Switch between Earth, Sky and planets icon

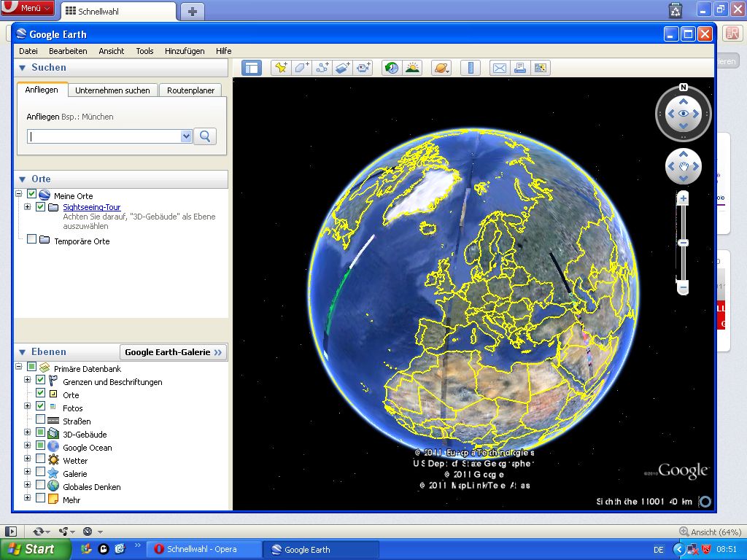pyautogui.click(x=441, y=68)
